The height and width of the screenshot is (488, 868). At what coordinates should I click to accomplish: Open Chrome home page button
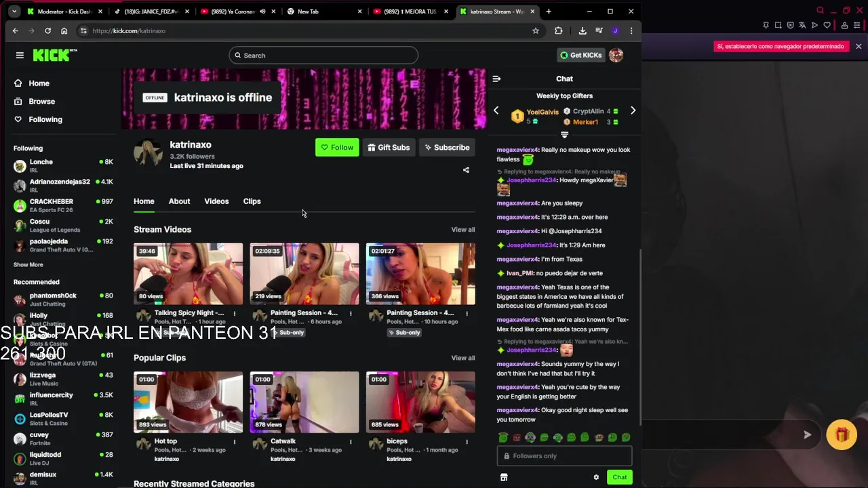tap(64, 30)
